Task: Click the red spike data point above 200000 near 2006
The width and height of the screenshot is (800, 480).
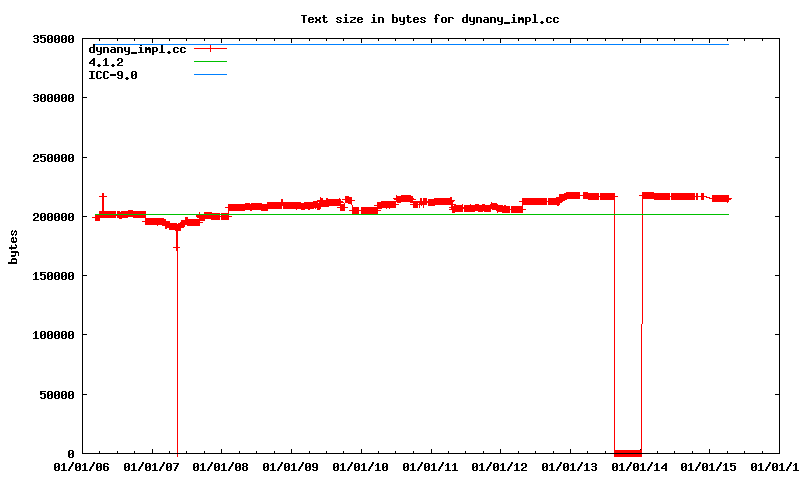Action: coord(102,197)
